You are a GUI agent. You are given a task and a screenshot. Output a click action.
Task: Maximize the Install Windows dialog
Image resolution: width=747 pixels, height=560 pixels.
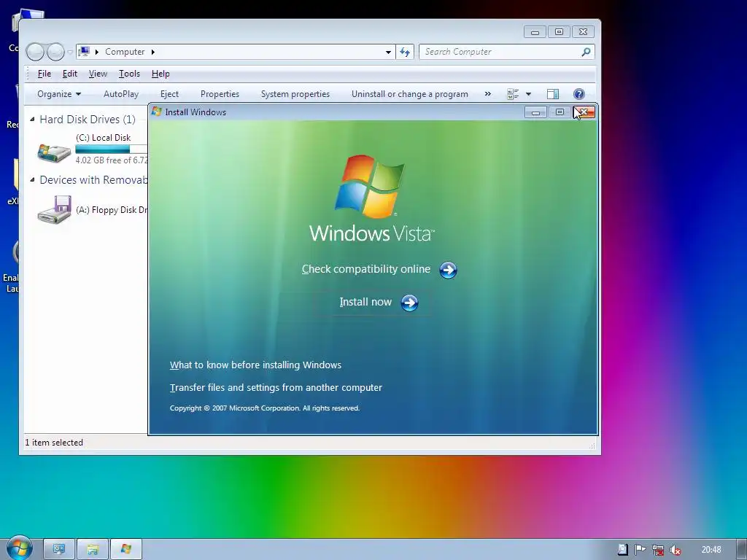[x=560, y=112]
